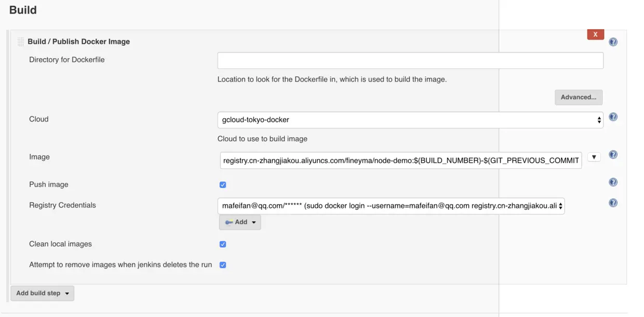This screenshot has height=317, width=644.
Task: Open help icon for Push image option
Action: (613, 182)
